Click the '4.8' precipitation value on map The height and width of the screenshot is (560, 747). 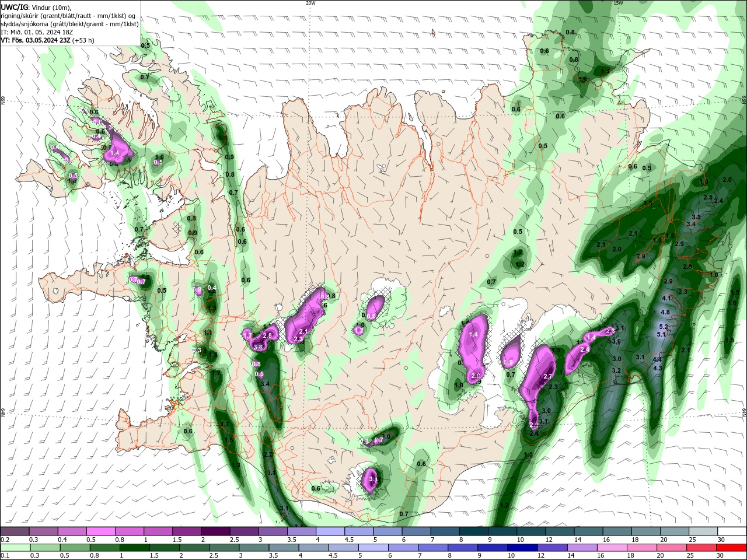coord(665,313)
